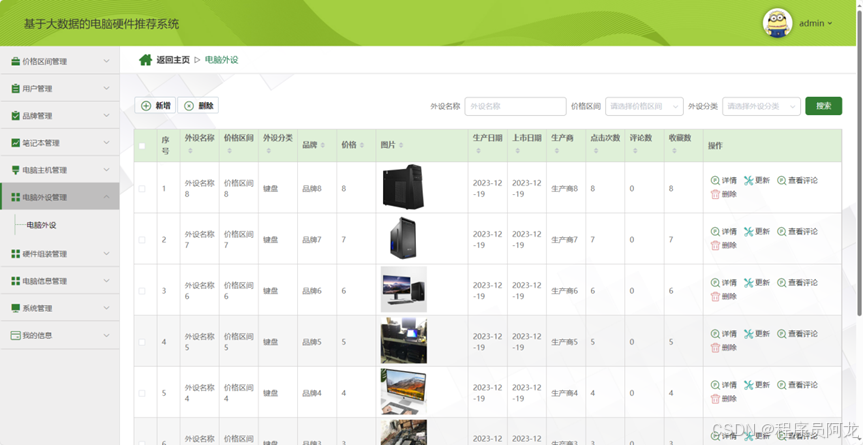
Task: Click the 电脑信息管理 grid icon
Action: [15, 281]
